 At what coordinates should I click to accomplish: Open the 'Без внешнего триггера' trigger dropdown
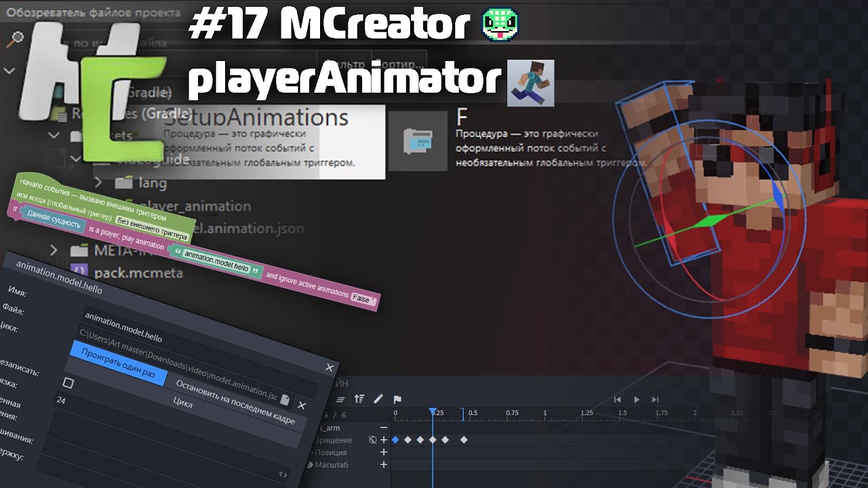pyautogui.click(x=151, y=228)
